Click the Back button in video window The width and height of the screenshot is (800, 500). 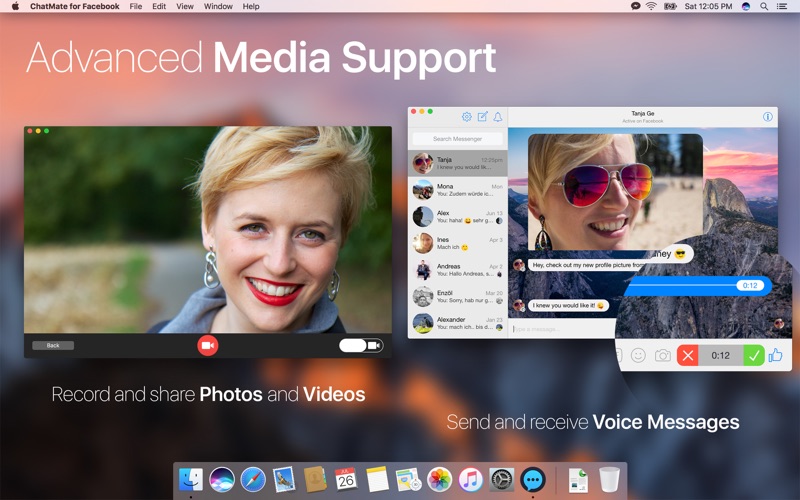coord(53,345)
